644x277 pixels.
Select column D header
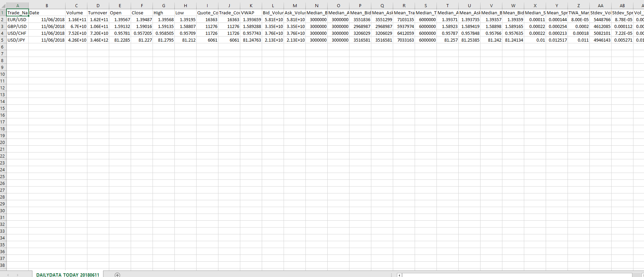click(98, 6)
